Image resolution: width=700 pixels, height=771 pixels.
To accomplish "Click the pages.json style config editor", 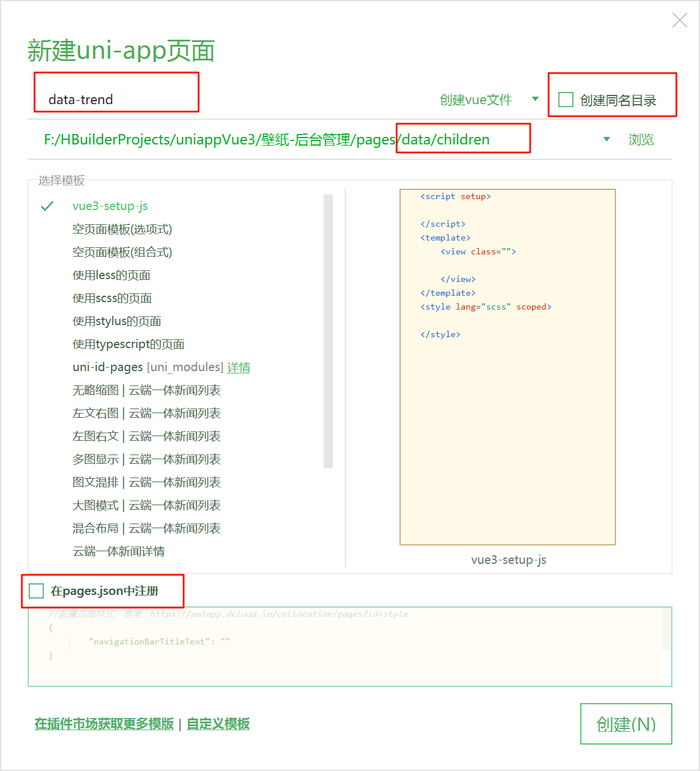I will click(350, 647).
